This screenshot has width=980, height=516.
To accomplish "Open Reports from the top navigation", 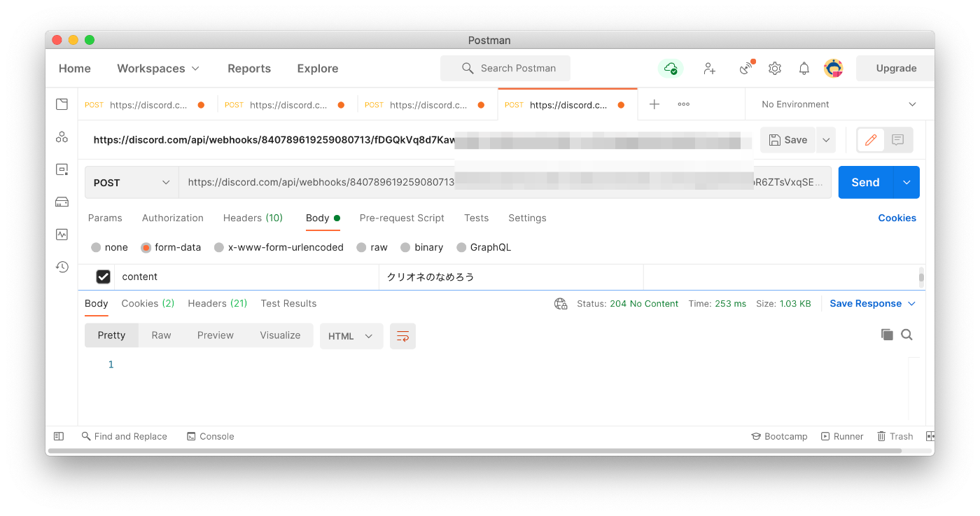I will (249, 68).
